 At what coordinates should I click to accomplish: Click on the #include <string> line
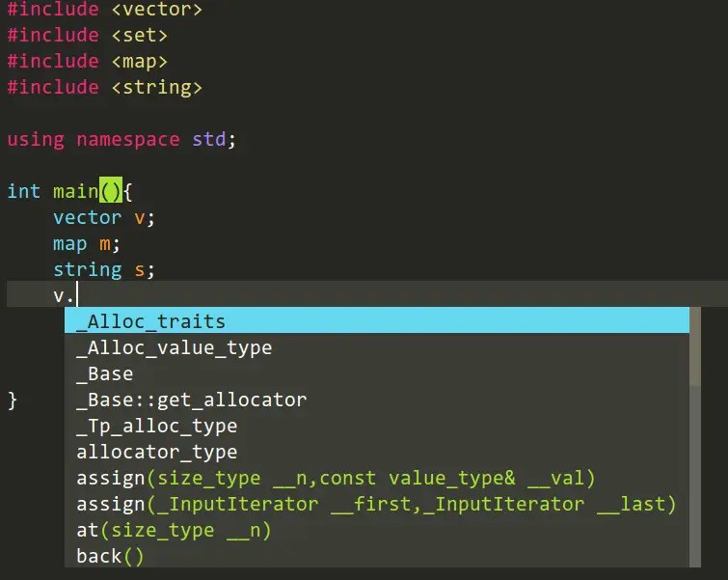105,87
